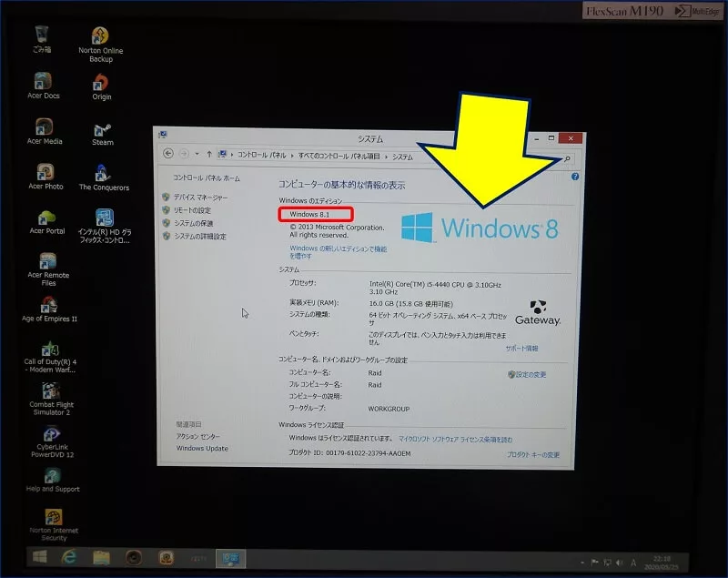
Task: Click the システム breadcrumb segment
Action: tap(402, 157)
